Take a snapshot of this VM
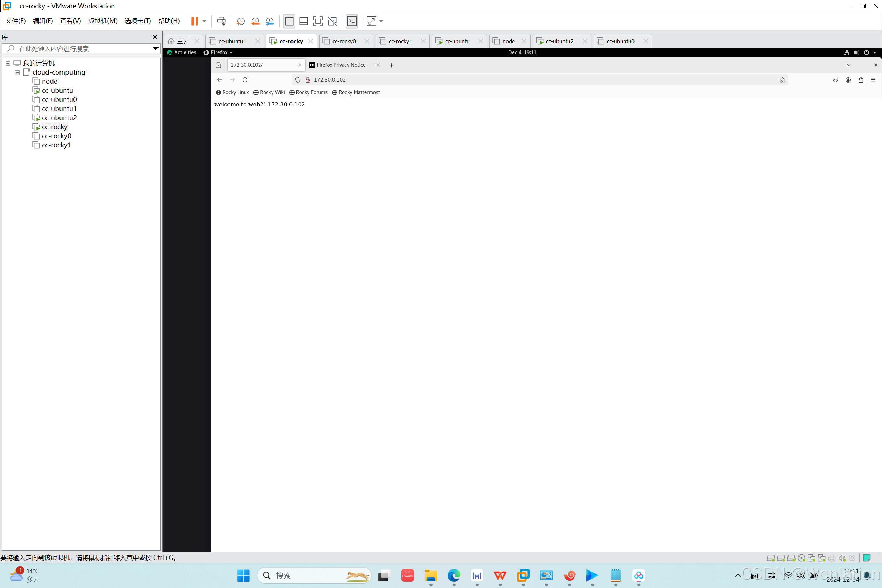Viewport: 882px width, 588px height. tap(241, 21)
